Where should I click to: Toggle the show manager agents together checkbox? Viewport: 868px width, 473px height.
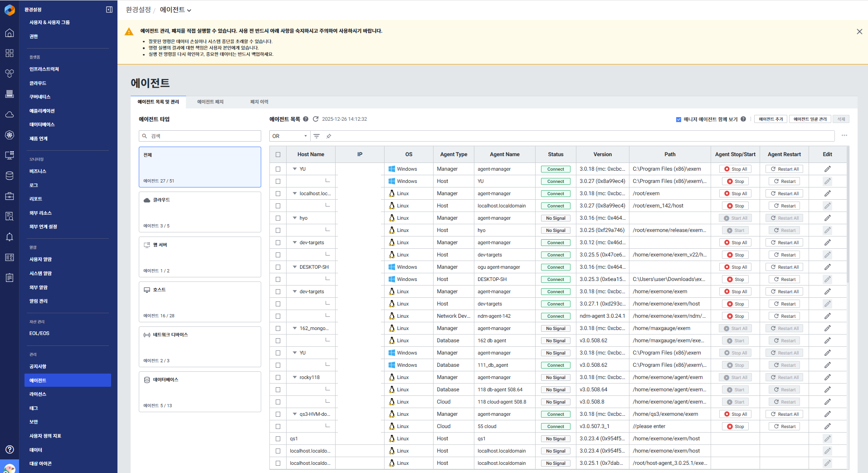click(x=678, y=119)
